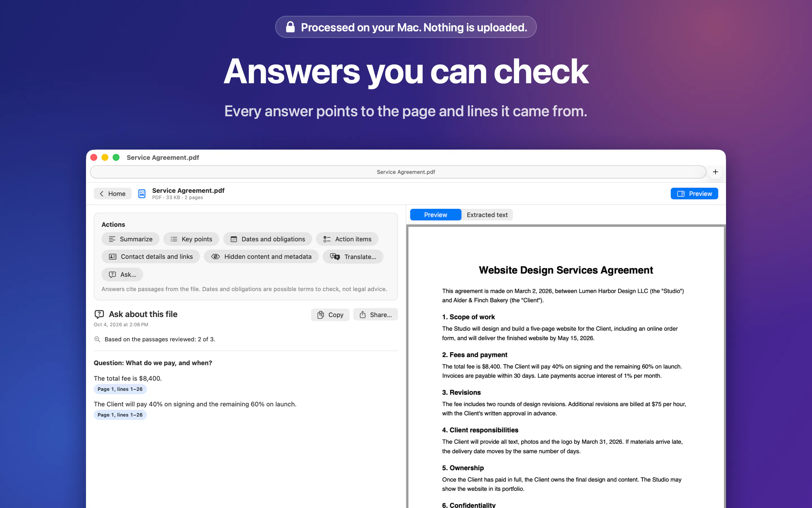Zoom the window with green button
Image resolution: width=812 pixels, height=508 pixels.
tap(116, 157)
